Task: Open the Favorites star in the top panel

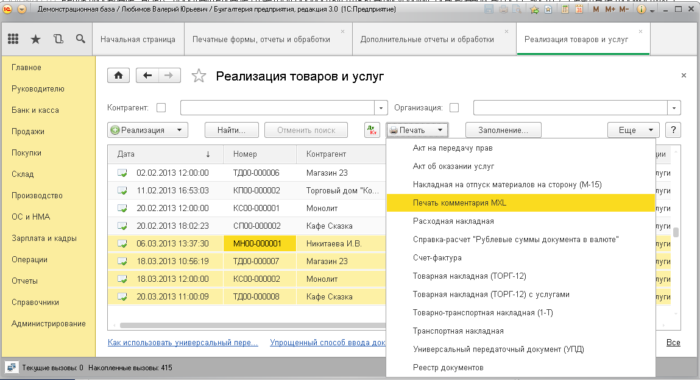Action: pyautogui.click(x=35, y=39)
